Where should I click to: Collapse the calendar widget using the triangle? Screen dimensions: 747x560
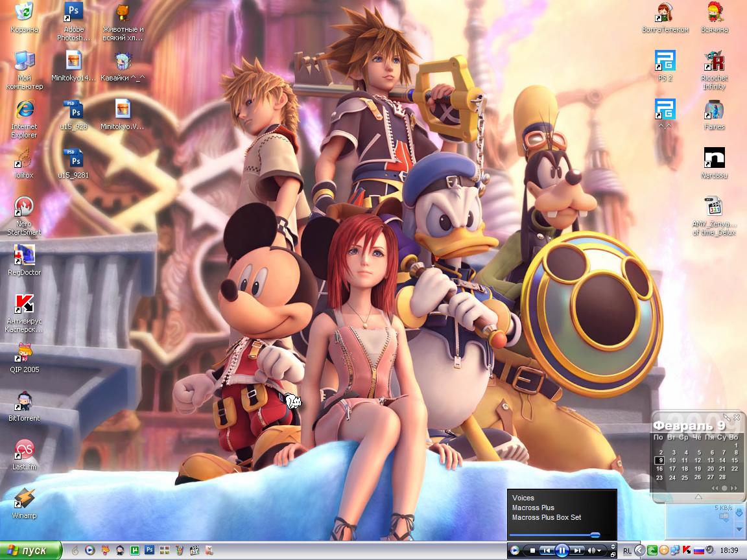pos(698,496)
